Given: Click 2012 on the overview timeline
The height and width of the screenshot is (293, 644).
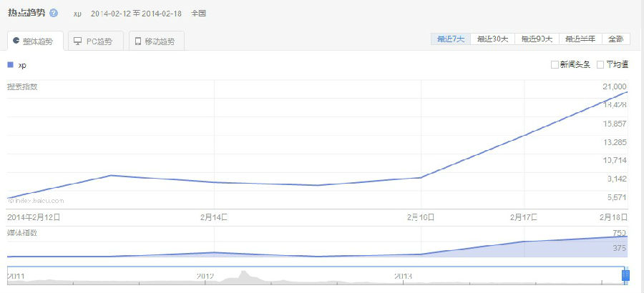Looking at the screenshot, I should (x=205, y=275).
